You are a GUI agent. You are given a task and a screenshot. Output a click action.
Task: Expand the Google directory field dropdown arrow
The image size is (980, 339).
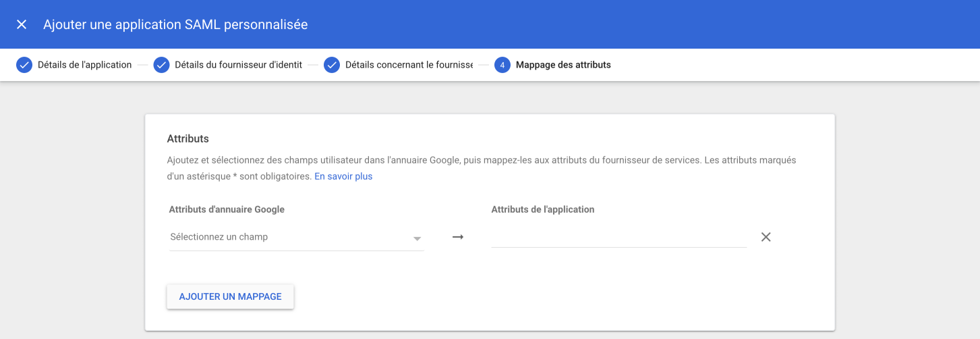417,238
